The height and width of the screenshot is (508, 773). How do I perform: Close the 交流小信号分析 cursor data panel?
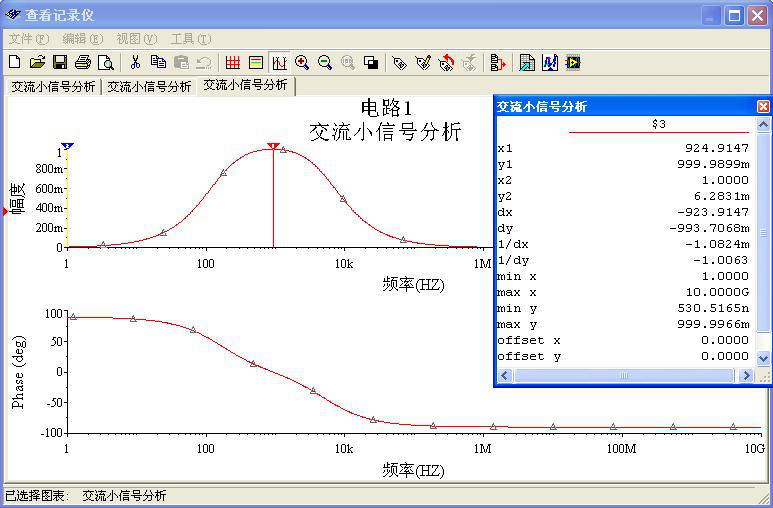pyautogui.click(x=763, y=107)
